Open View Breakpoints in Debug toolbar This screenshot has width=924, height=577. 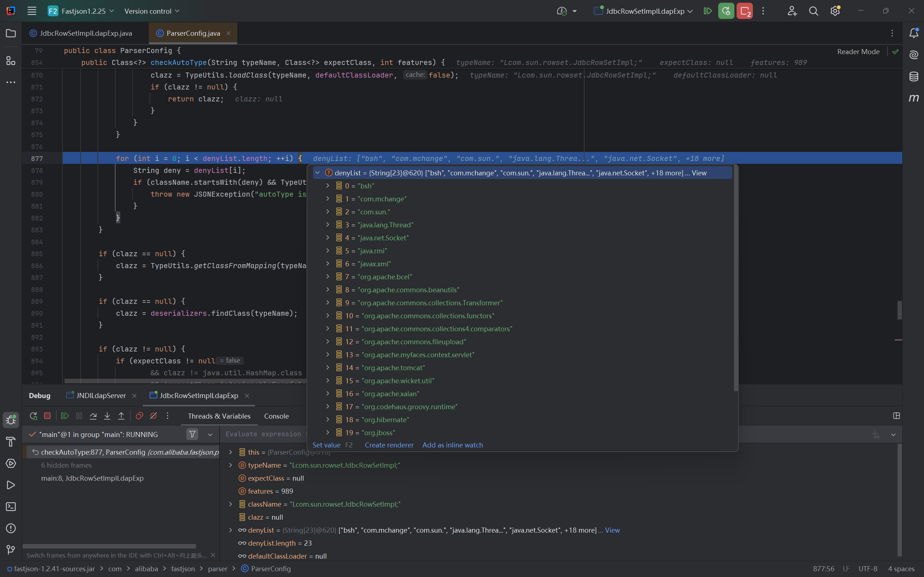pos(139,416)
